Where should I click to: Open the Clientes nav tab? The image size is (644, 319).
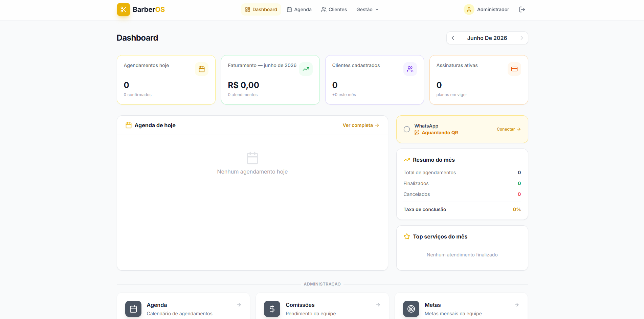pyautogui.click(x=334, y=9)
